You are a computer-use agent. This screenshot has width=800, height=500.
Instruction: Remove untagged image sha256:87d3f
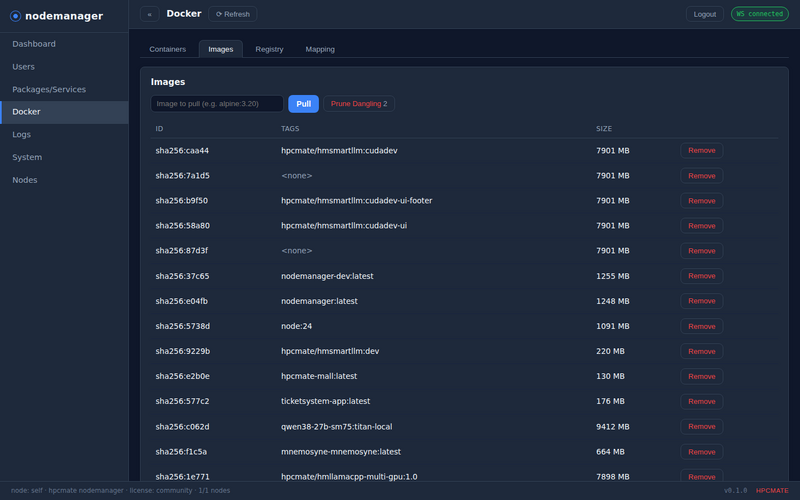click(x=702, y=251)
